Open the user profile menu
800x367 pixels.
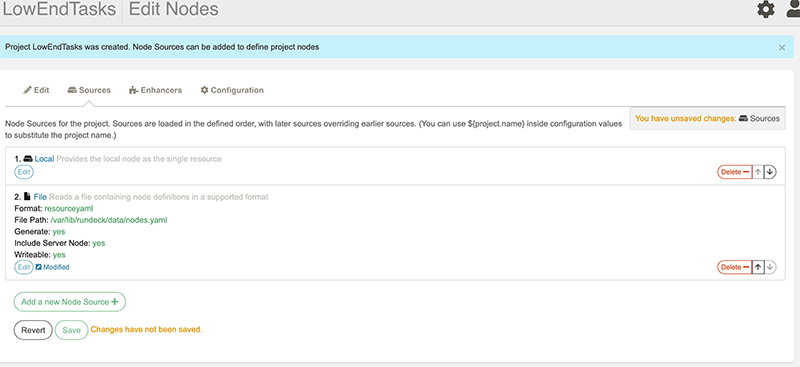(793, 9)
